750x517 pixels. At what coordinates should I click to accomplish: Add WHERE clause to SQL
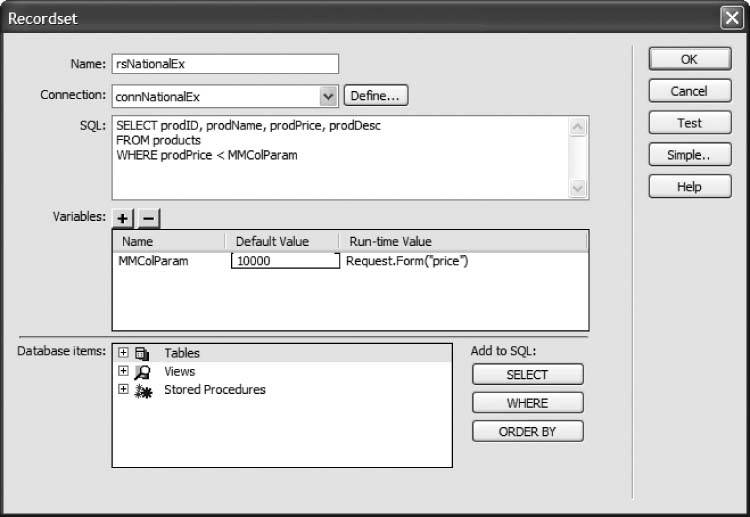[x=527, y=403]
